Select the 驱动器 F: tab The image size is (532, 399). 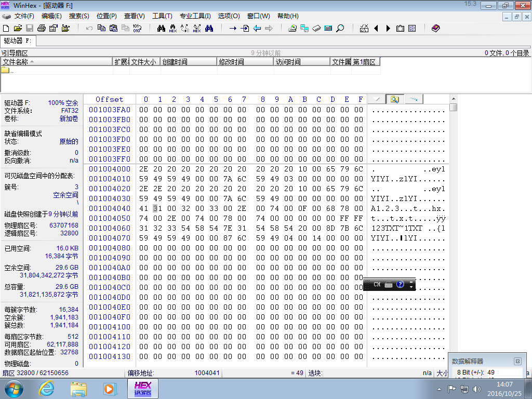pos(18,41)
